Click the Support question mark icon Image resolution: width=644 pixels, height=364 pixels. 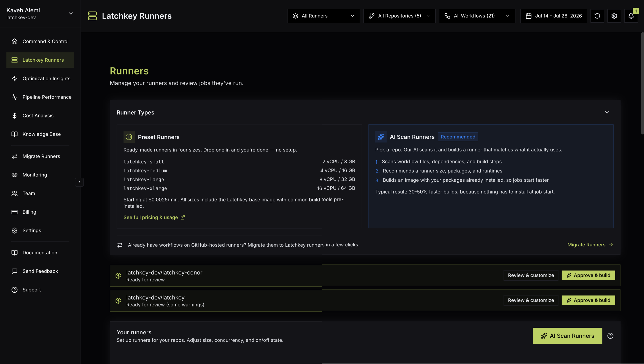15,289
